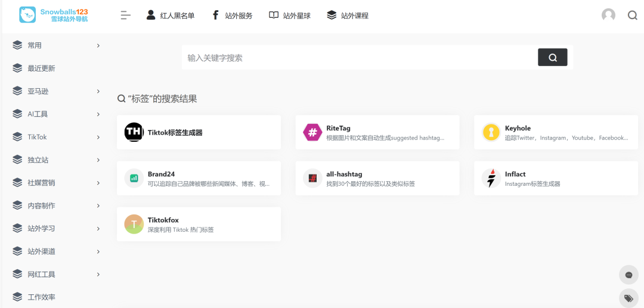Viewport: 644px width, 308px height.
Task: Click the person icon beside 红人黑名单
Action: [x=151, y=15]
